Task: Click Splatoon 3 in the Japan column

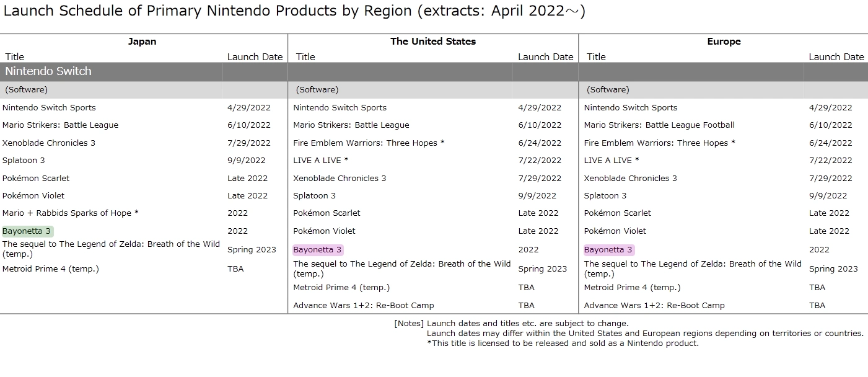Action: pyautogui.click(x=24, y=161)
